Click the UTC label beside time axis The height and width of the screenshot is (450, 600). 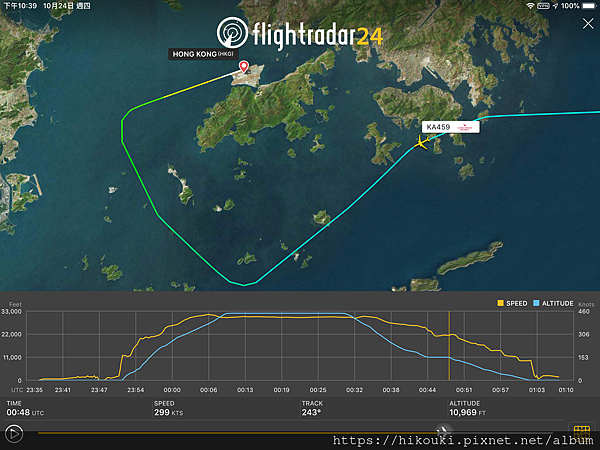point(17,390)
